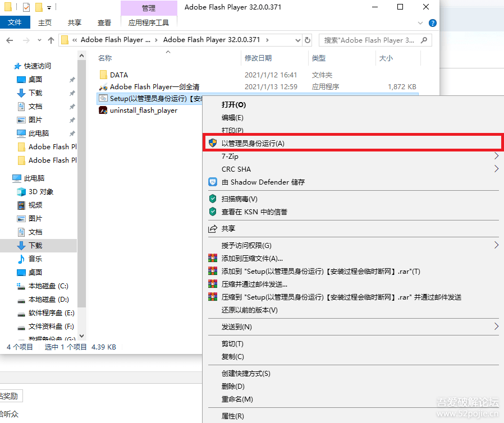Expand the 发送到 submenu
Viewport: 504px width, 423px height.
[496, 327]
